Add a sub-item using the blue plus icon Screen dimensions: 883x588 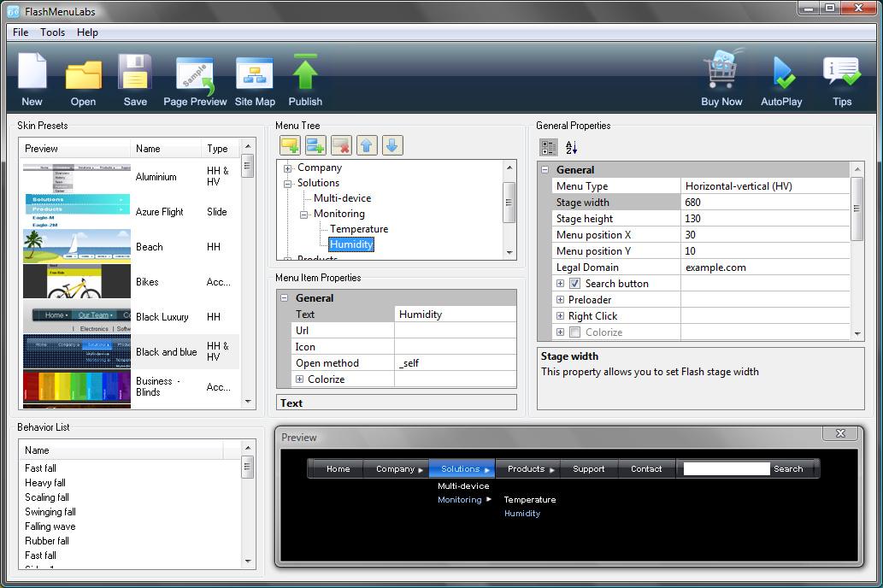[315, 146]
